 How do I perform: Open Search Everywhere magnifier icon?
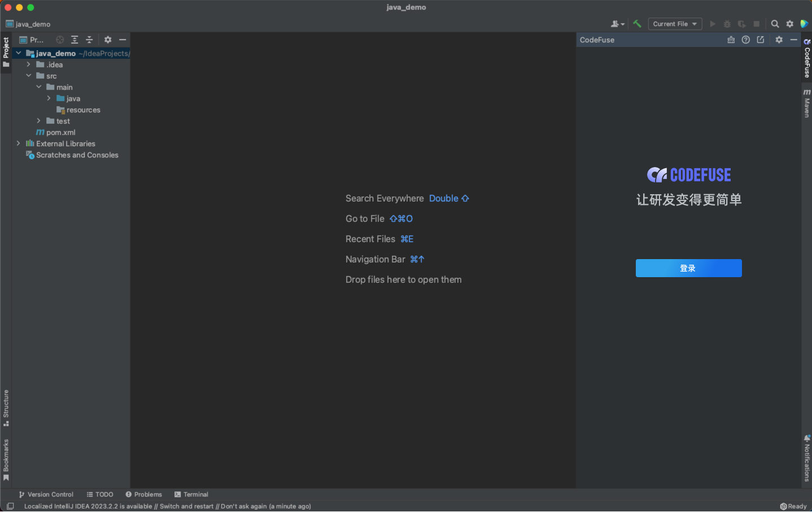coord(775,24)
